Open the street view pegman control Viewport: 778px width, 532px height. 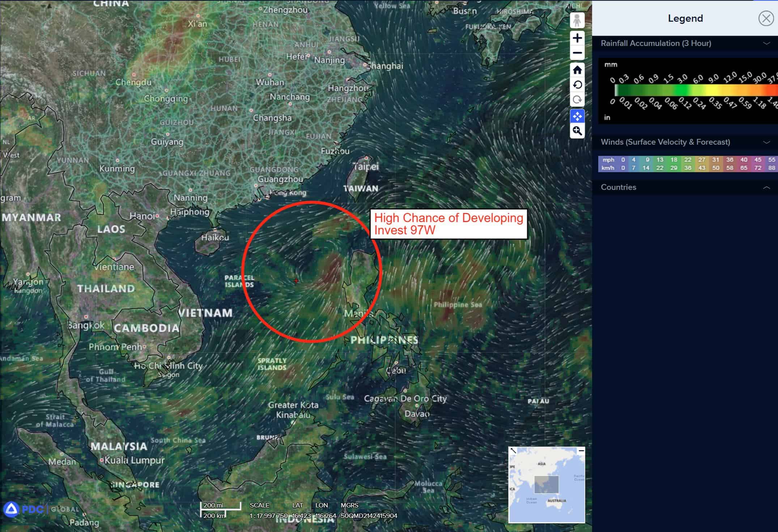click(x=577, y=20)
